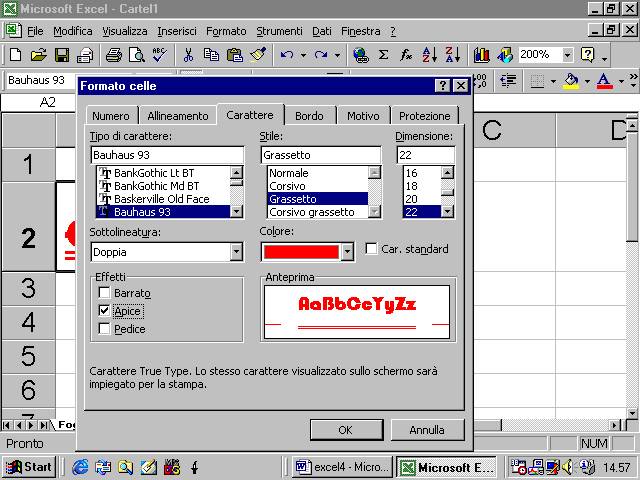The width and height of the screenshot is (640, 480).
Task: Open the Strumenti menu
Action: (x=279, y=31)
